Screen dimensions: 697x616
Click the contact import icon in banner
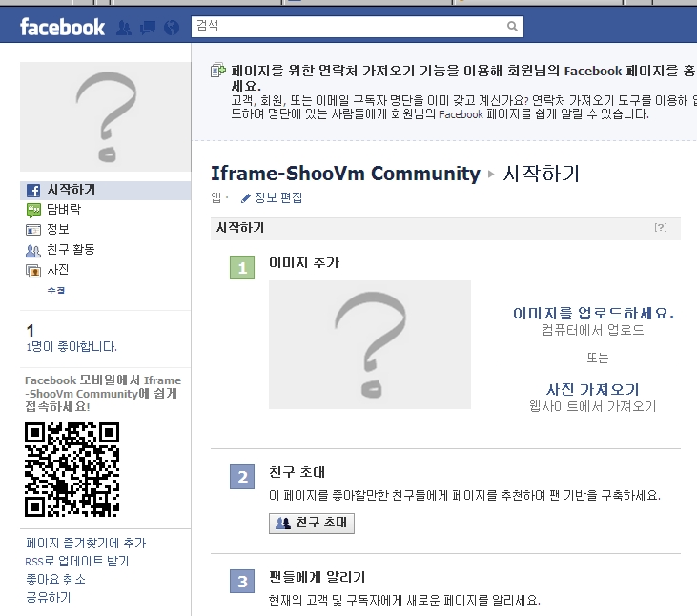217,71
